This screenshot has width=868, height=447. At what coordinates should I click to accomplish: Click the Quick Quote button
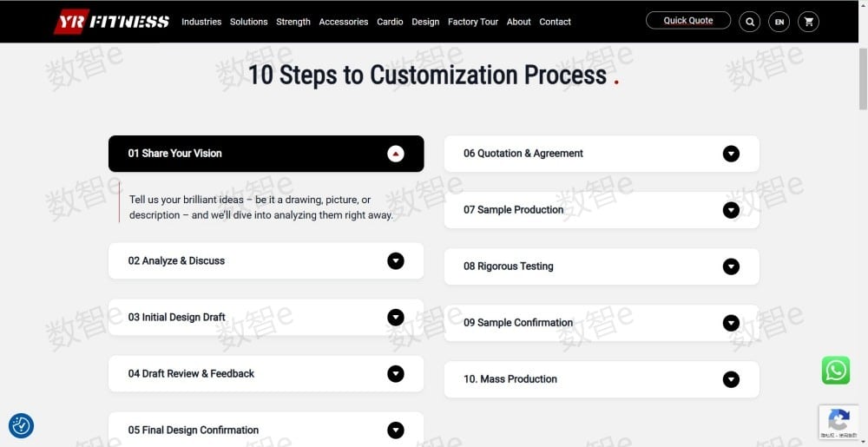tap(688, 21)
